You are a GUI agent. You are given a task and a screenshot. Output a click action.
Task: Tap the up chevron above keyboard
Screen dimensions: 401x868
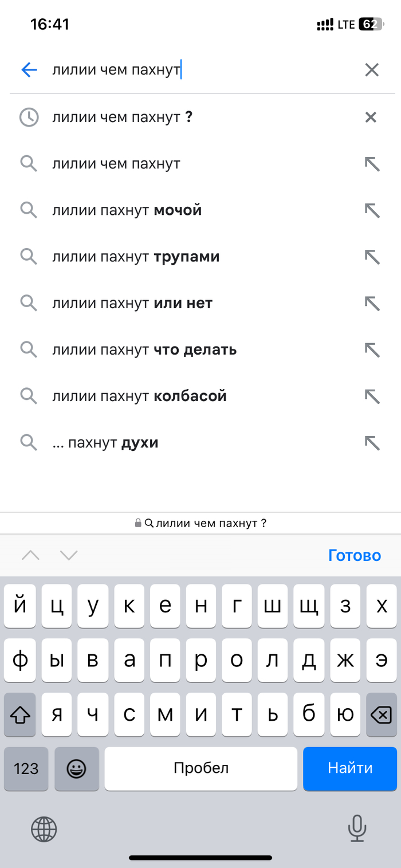pyautogui.click(x=32, y=554)
